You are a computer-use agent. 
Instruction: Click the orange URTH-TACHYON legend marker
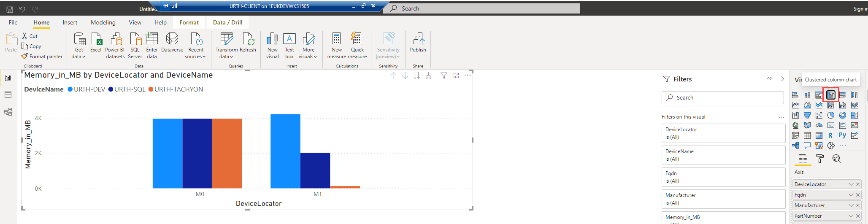click(x=151, y=89)
